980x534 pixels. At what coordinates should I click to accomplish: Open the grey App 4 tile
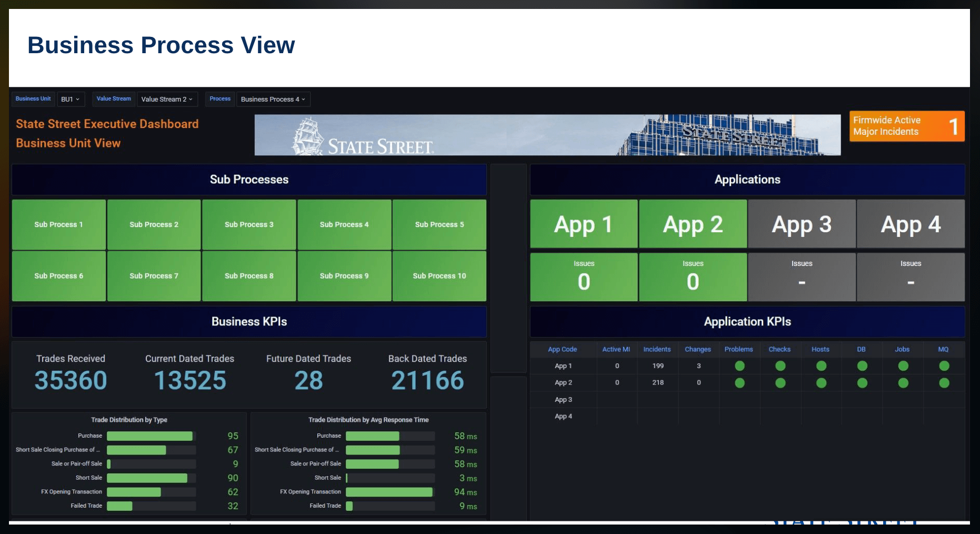click(911, 224)
